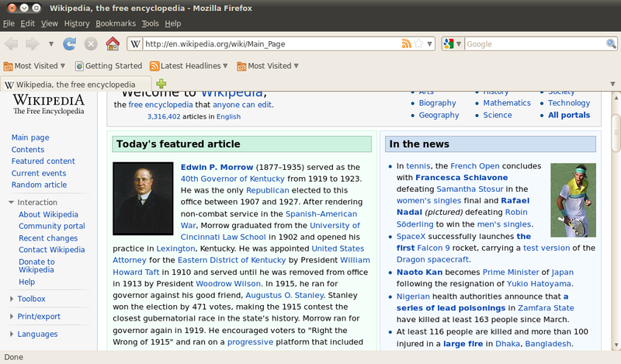Screen dimensions: 621x364
Task: Click the scrollbar down arrow
Action: pyautogui.click(x=616, y=345)
